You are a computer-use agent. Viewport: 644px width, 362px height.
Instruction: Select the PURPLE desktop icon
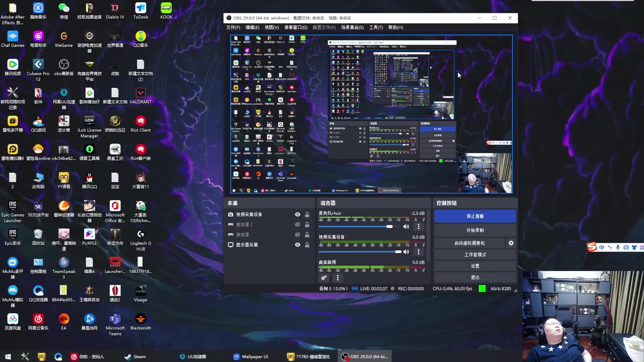click(x=89, y=237)
